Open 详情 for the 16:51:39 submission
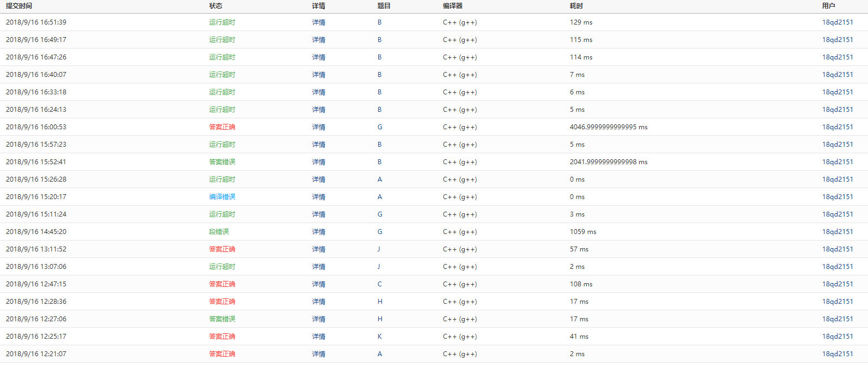The height and width of the screenshot is (366, 868). (x=318, y=22)
